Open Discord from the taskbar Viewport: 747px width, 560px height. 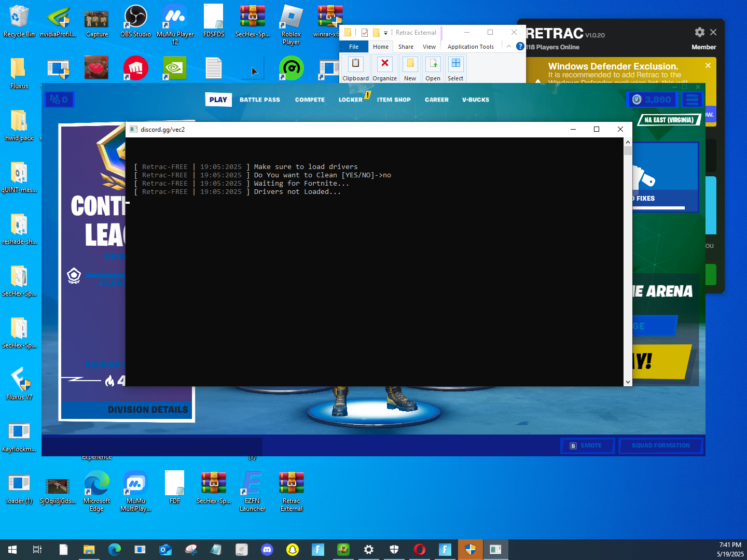click(x=267, y=550)
